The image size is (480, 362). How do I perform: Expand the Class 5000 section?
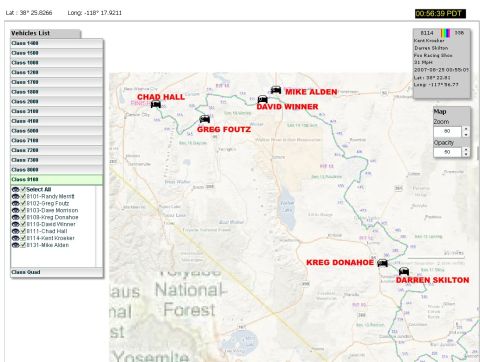57,131
